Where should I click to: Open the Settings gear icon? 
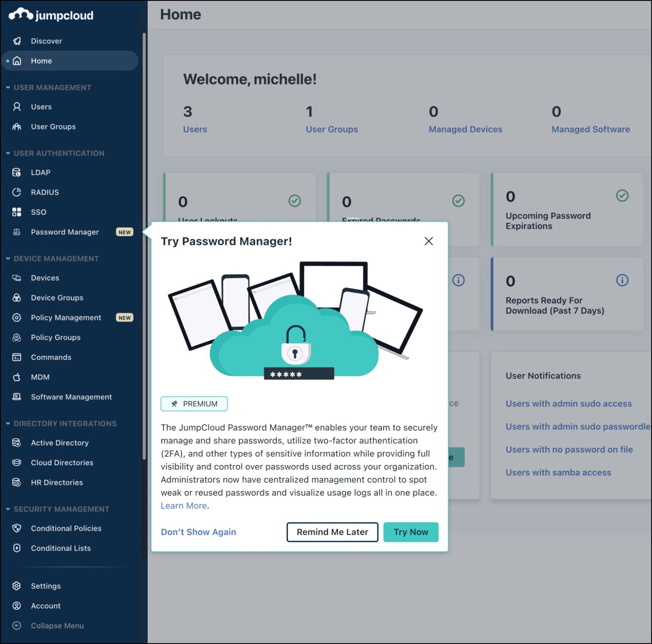[x=17, y=585]
